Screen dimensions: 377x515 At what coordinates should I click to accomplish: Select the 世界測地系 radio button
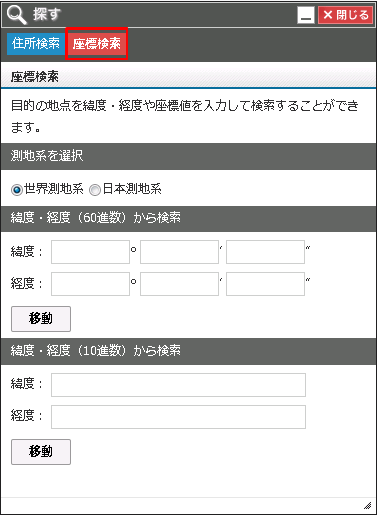pos(16,190)
